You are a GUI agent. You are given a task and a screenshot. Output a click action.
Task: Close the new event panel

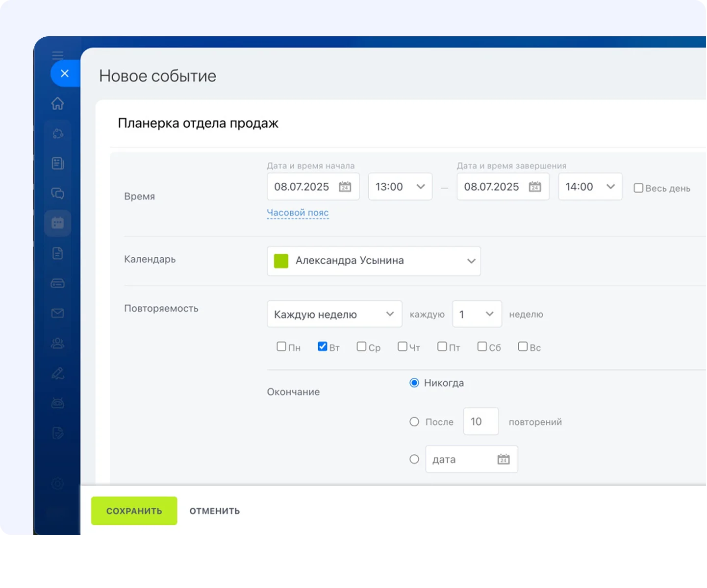(65, 73)
